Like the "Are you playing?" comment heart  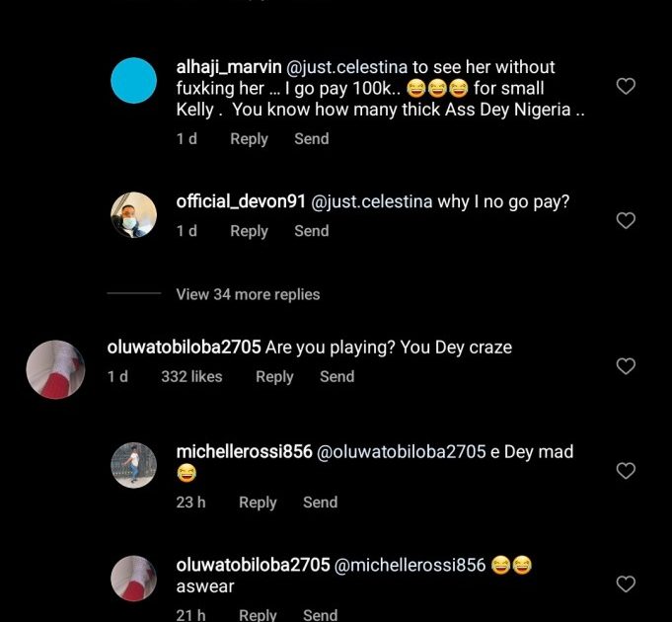[625, 366]
